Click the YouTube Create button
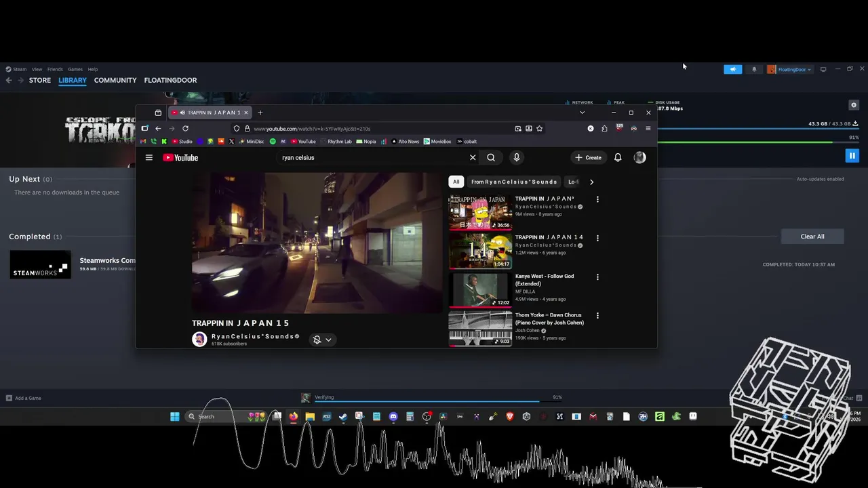Screen dimensions: 868x488 click(x=588, y=157)
